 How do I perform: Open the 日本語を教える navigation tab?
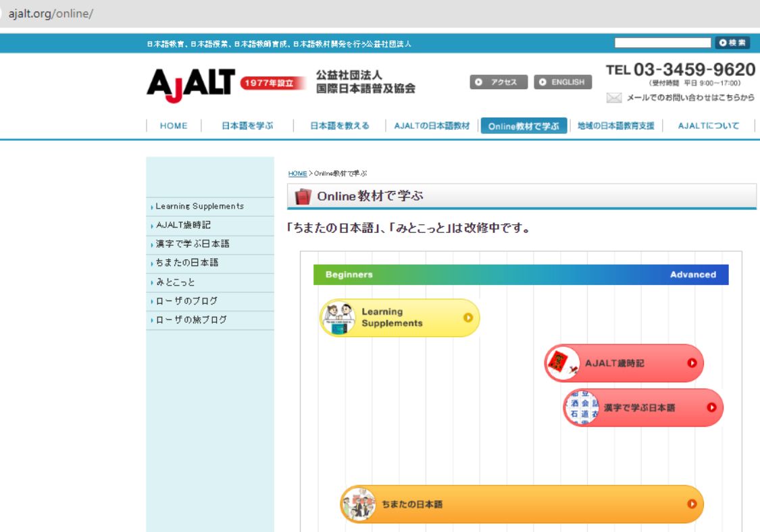(x=339, y=126)
